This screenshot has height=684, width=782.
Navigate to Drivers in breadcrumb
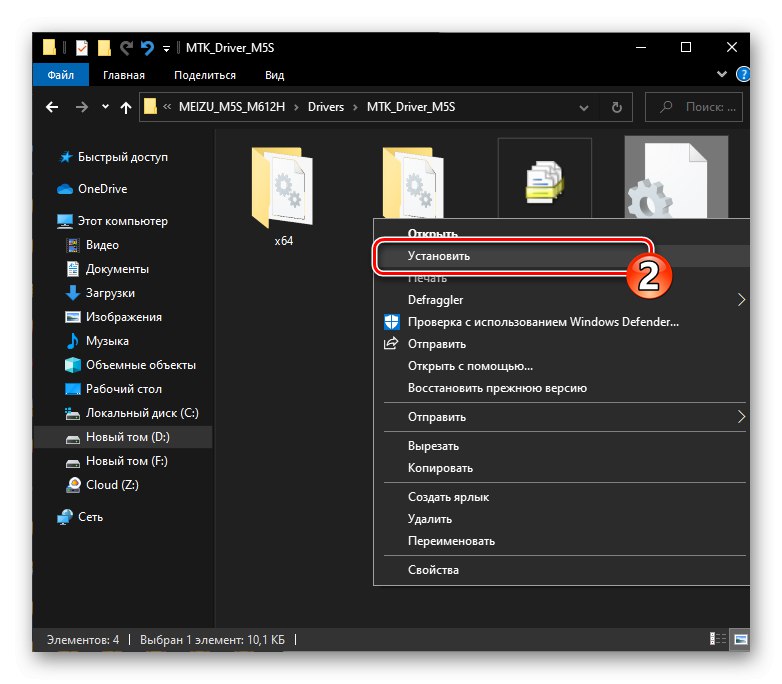[326, 107]
